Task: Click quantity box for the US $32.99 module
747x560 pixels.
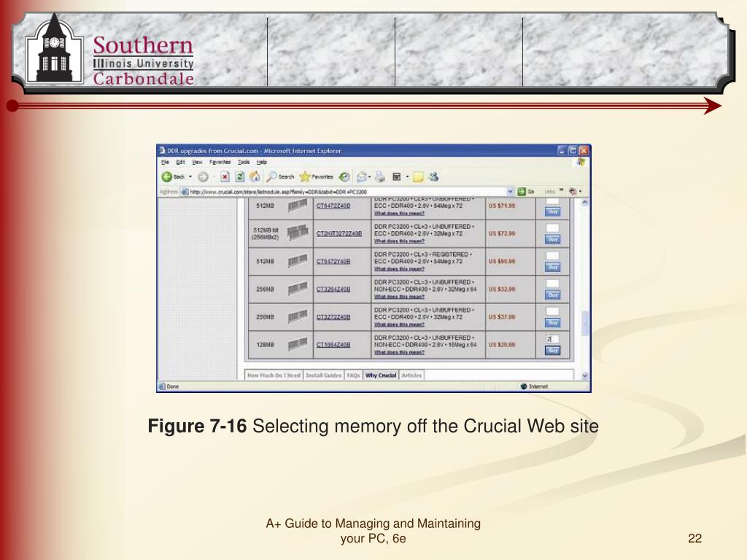Action: click(552, 284)
